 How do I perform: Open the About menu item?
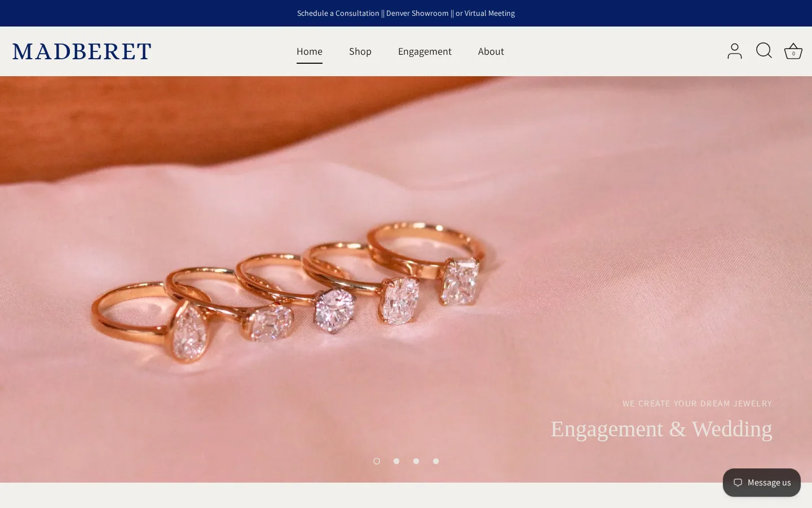(491, 51)
